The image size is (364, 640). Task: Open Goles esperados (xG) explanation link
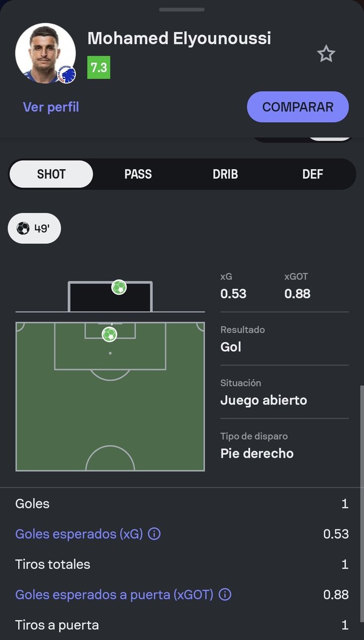coord(79,534)
